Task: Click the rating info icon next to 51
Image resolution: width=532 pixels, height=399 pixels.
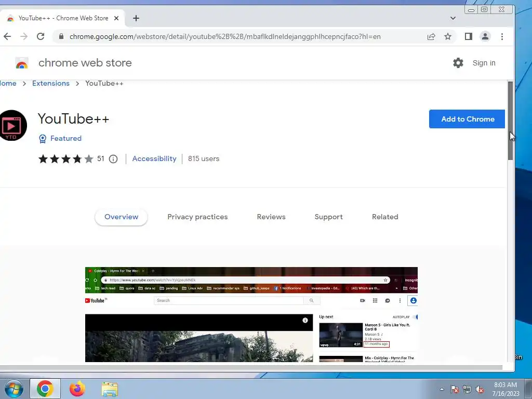Action: click(x=113, y=159)
